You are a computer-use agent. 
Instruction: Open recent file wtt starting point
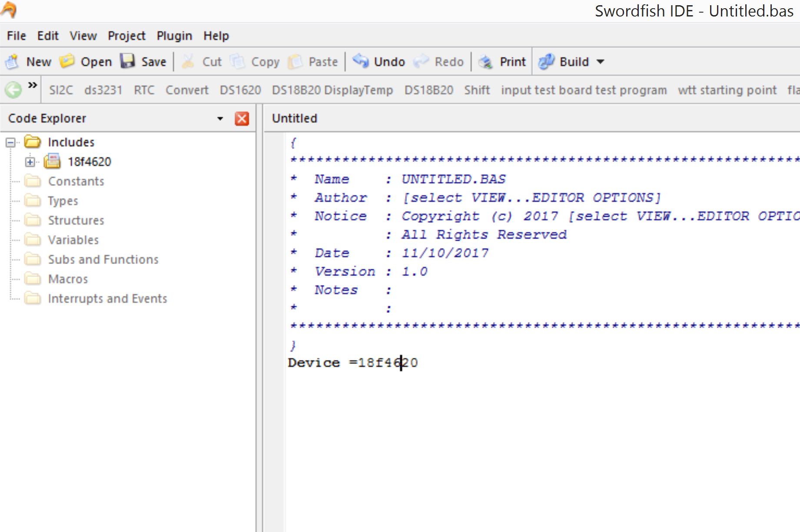click(727, 90)
